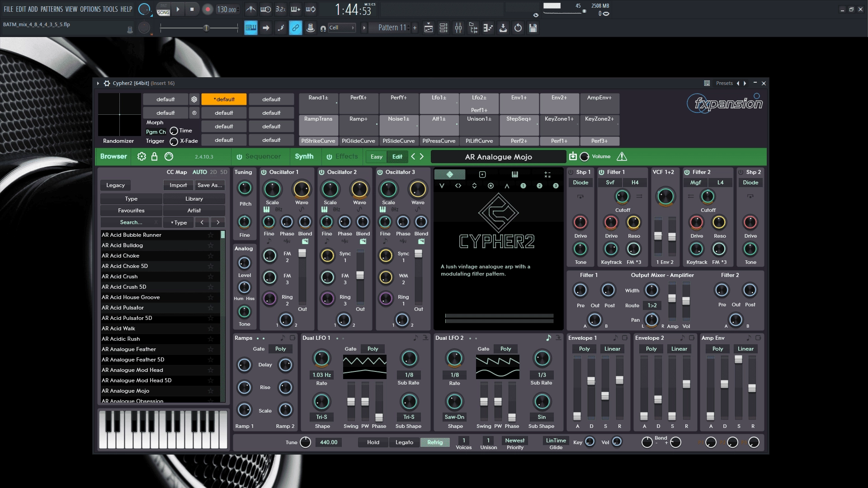
Task: Adjust the Amp slider in output mixer
Action: (x=672, y=299)
